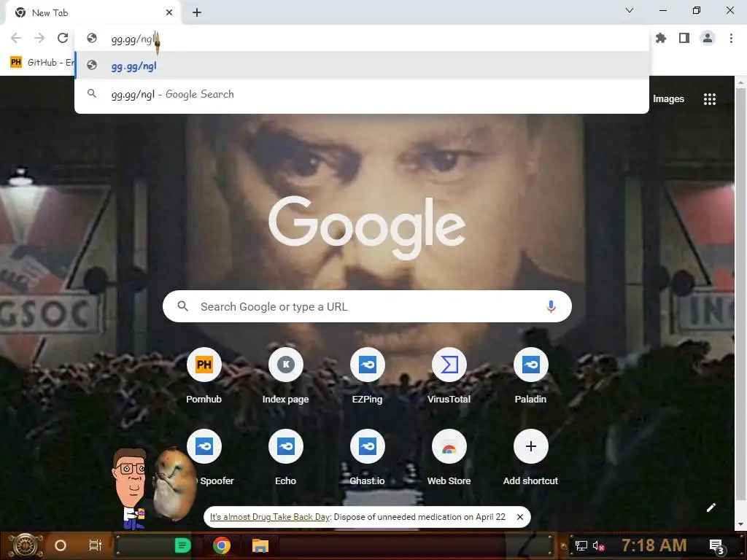Close the New Tab tab

[x=169, y=13]
